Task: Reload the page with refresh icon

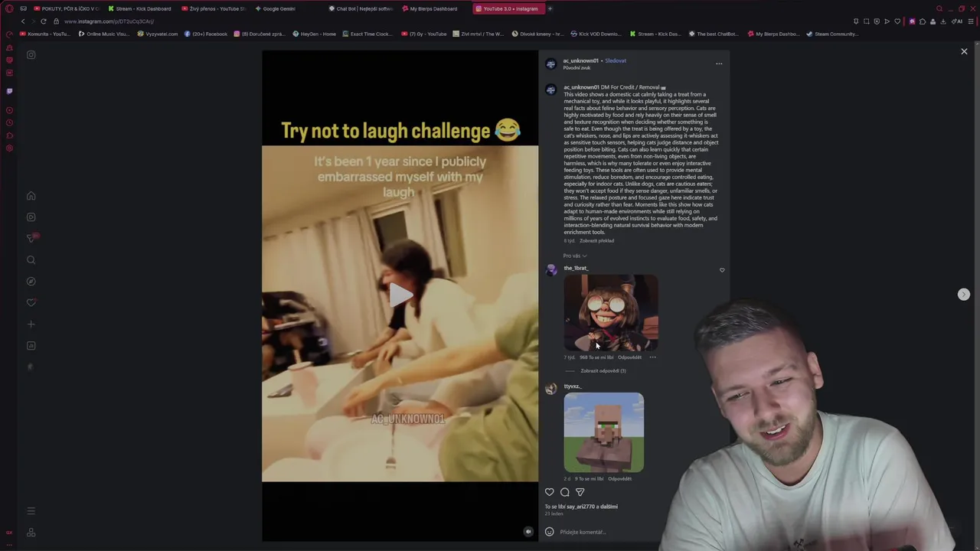Action: click(x=43, y=21)
